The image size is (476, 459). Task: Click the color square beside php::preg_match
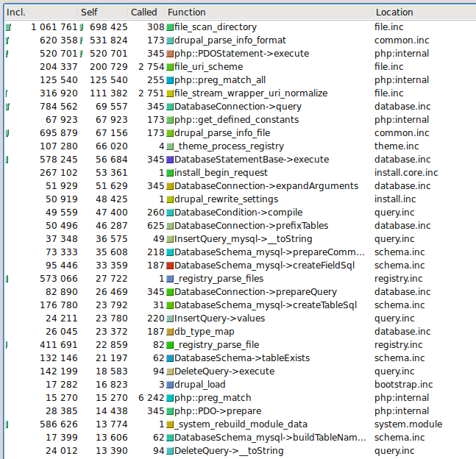(170, 398)
